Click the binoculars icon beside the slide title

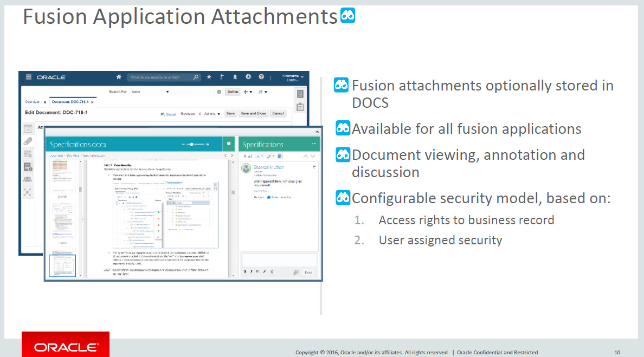click(347, 16)
